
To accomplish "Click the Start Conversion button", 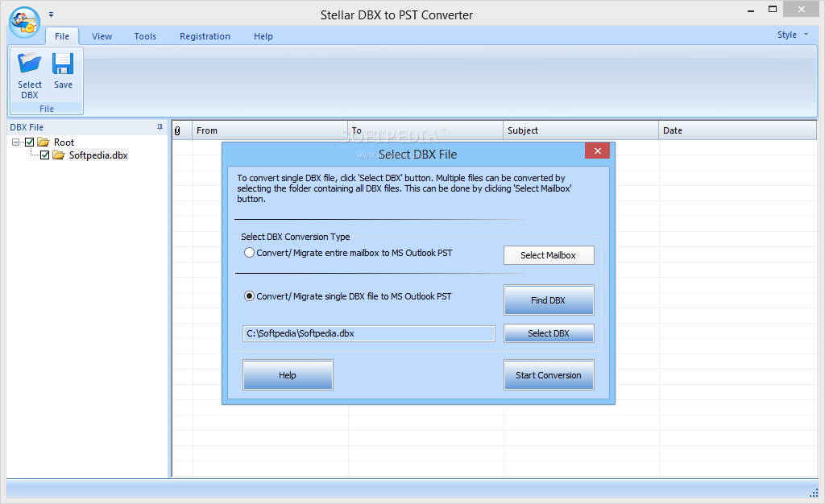I will click(x=548, y=375).
